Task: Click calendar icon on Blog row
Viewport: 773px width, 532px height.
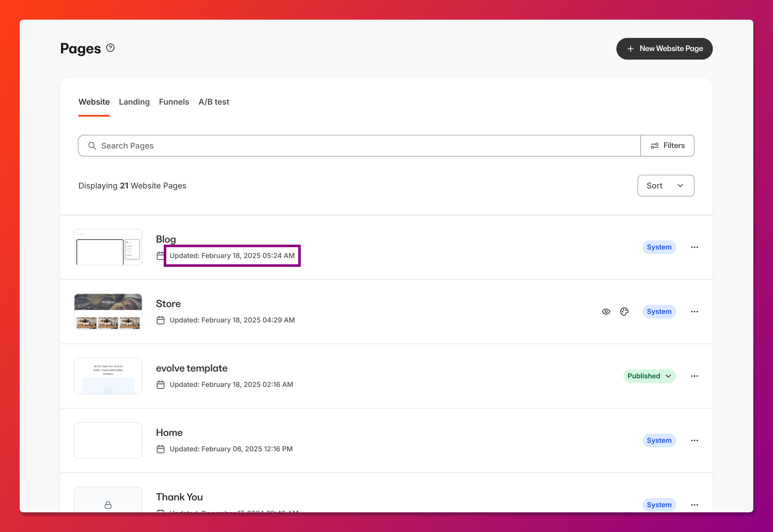Action: tap(160, 256)
